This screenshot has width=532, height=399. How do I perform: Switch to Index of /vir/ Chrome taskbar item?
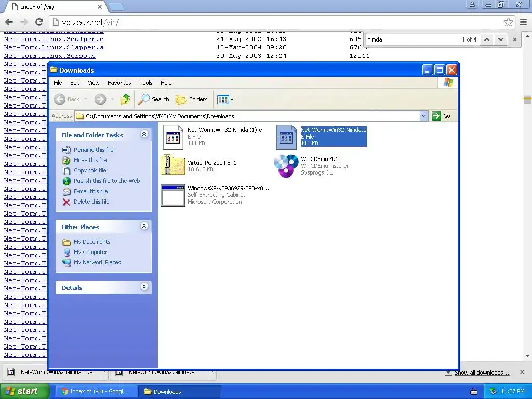(x=96, y=392)
